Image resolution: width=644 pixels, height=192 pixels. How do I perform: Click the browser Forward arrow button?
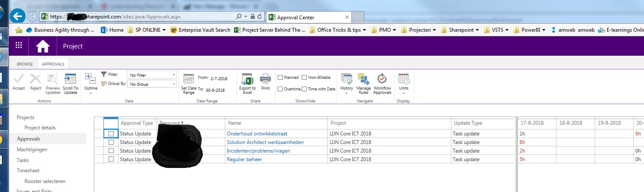[x=33, y=17]
